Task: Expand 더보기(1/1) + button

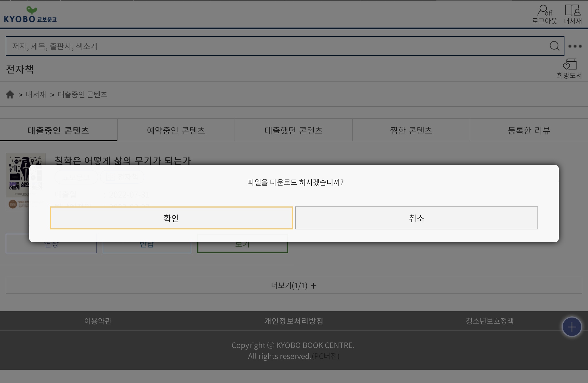Action: (x=294, y=285)
